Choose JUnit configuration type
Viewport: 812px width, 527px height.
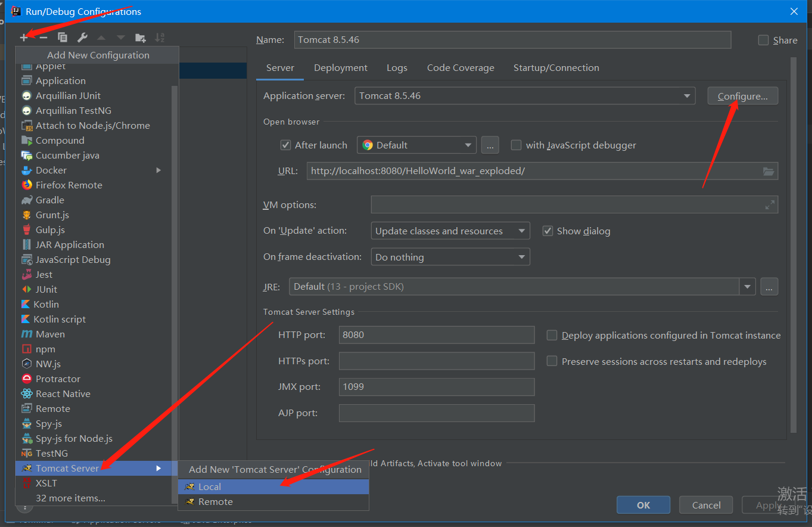coord(94,289)
